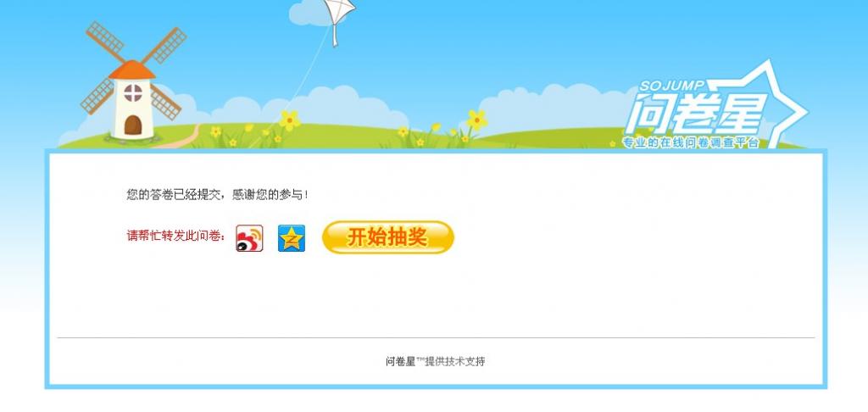Click the horizontal divider above the footer
The image size is (868, 412).
[x=436, y=337]
